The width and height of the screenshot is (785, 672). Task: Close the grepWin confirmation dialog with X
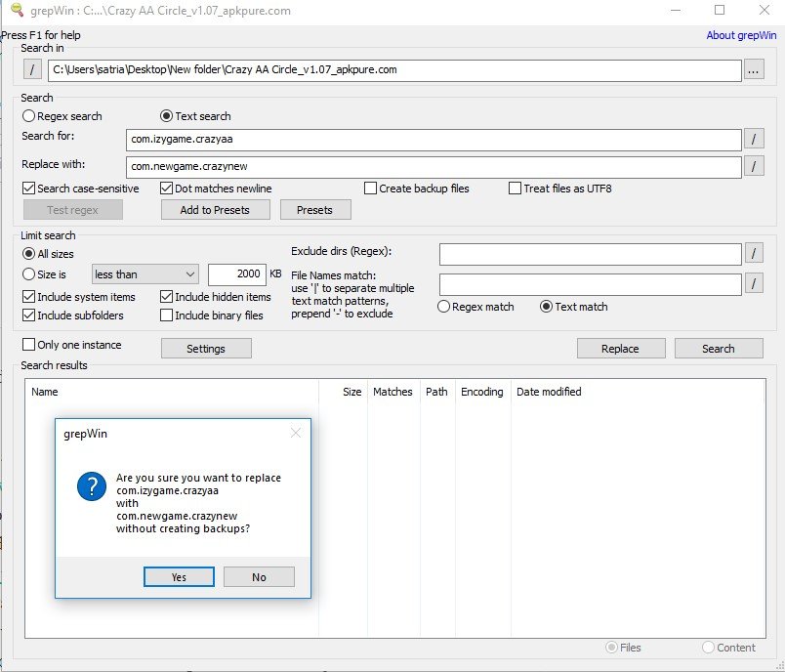click(296, 433)
